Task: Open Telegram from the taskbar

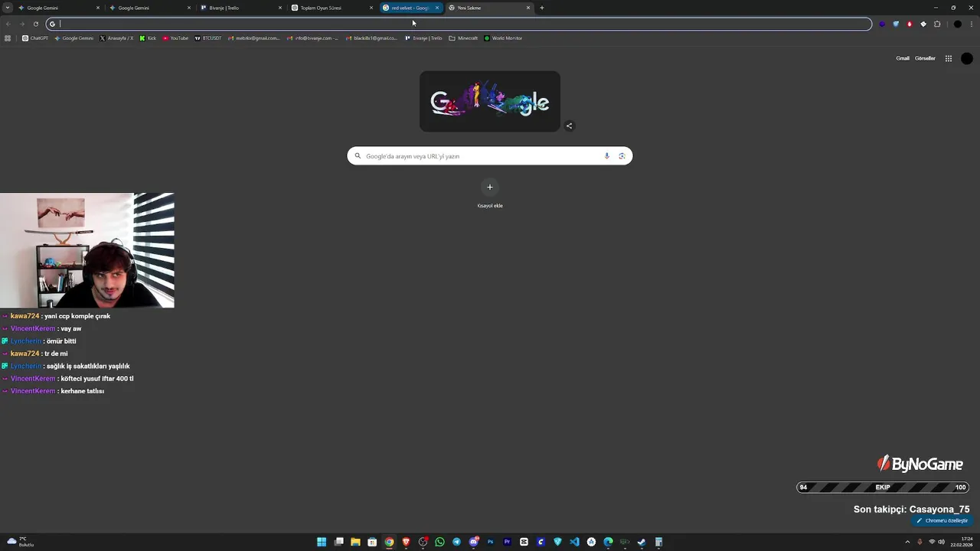Action: click(x=456, y=542)
